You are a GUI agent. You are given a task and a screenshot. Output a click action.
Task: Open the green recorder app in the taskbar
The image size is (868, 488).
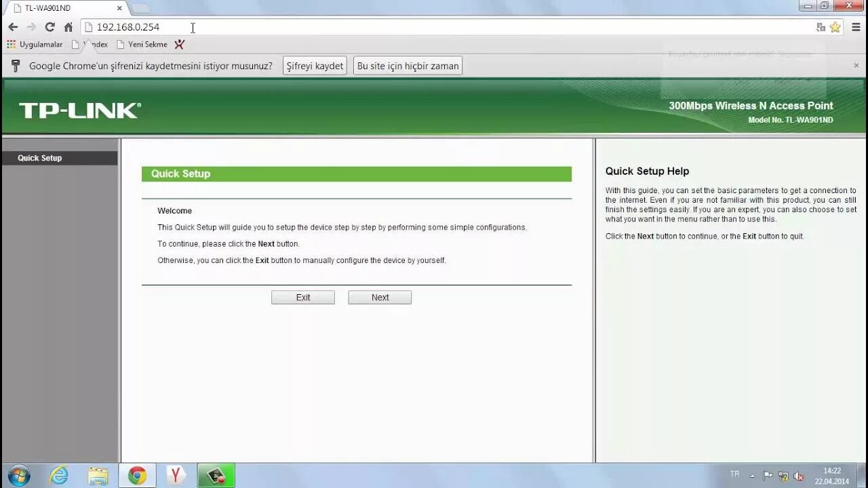point(216,475)
